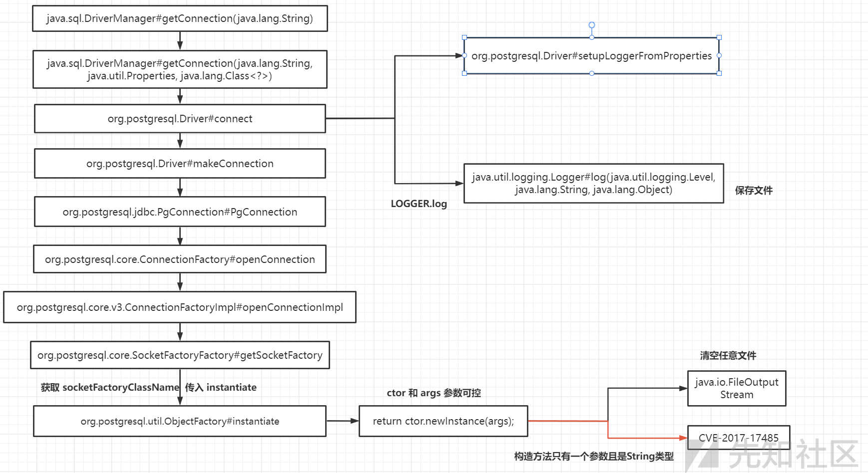Click bottom-right resize handle of setupLoggerFromProperties
868x473 pixels.
point(719,73)
